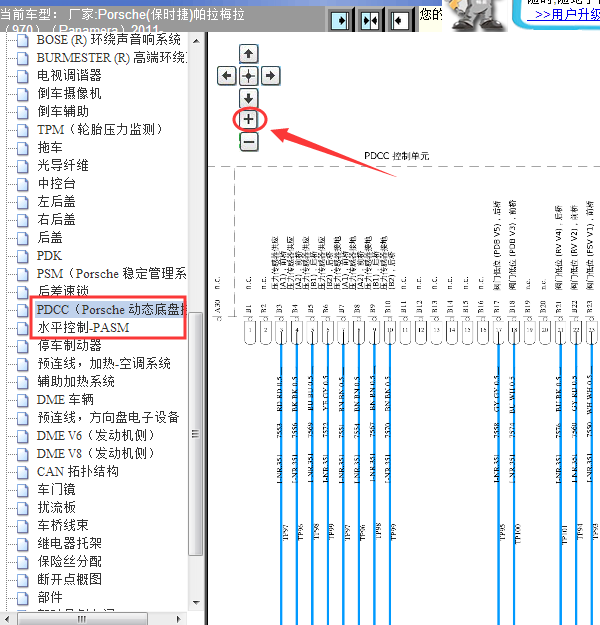Select 后差速锁 in the tree
This screenshot has width=600, height=625.
(63, 291)
